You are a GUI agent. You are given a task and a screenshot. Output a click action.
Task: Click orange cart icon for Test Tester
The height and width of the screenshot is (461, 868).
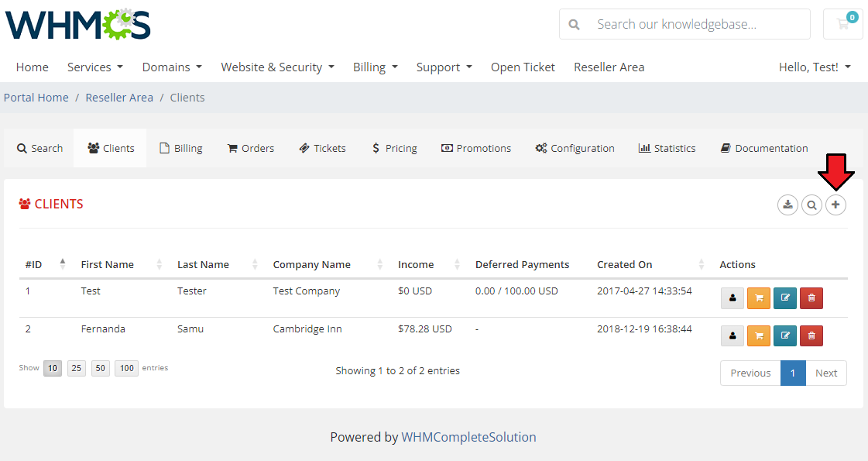(x=759, y=298)
